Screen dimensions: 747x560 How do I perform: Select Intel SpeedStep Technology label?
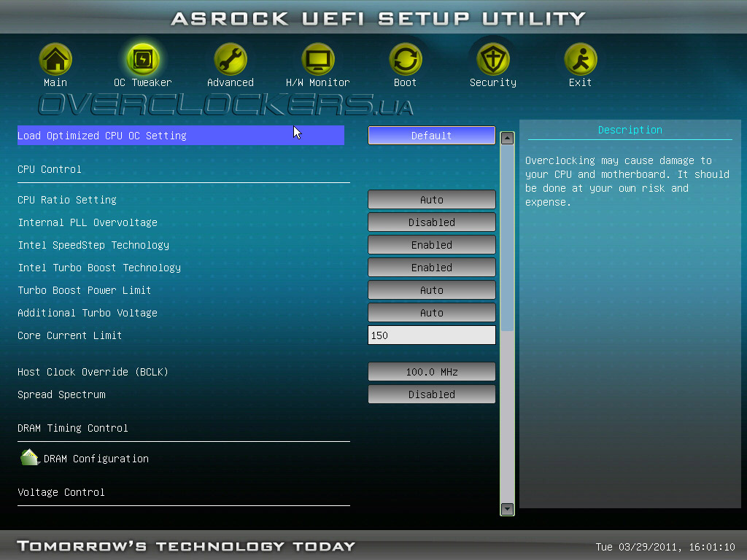[93, 245]
